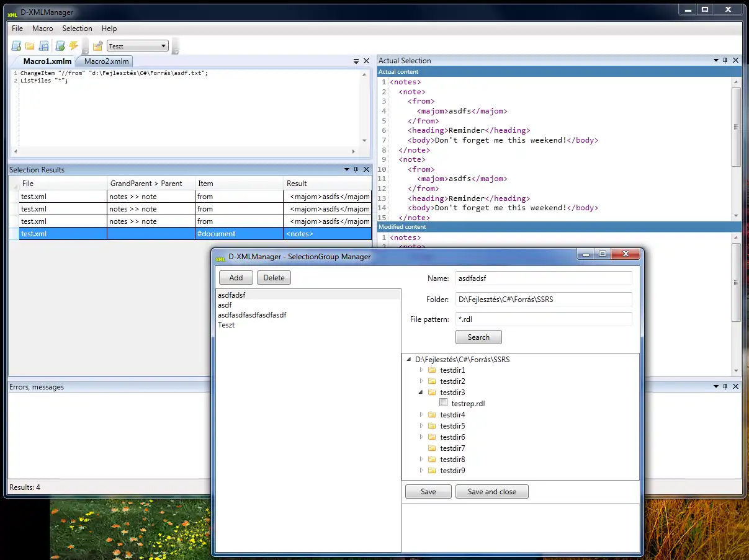Image resolution: width=749 pixels, height=560 pixels.
Task: Expand the testdir5 folder node
Action: 422,426
